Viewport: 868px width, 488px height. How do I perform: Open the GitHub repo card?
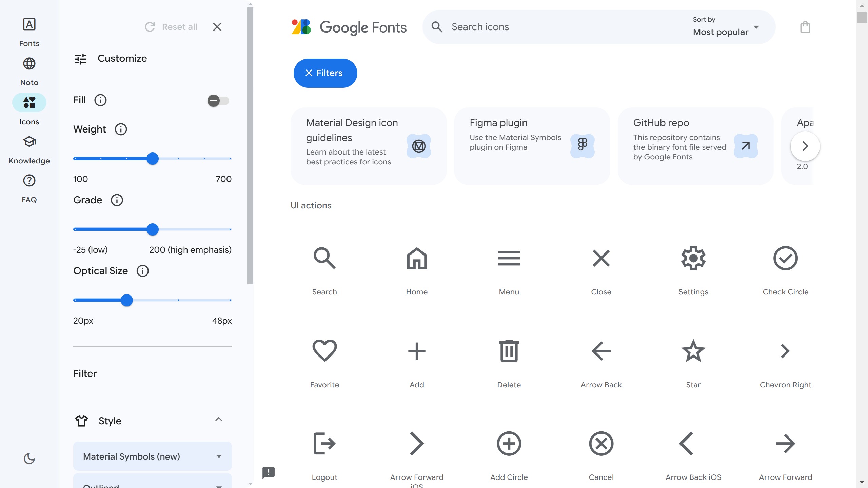pyautogui.click(x=695, y=146)
